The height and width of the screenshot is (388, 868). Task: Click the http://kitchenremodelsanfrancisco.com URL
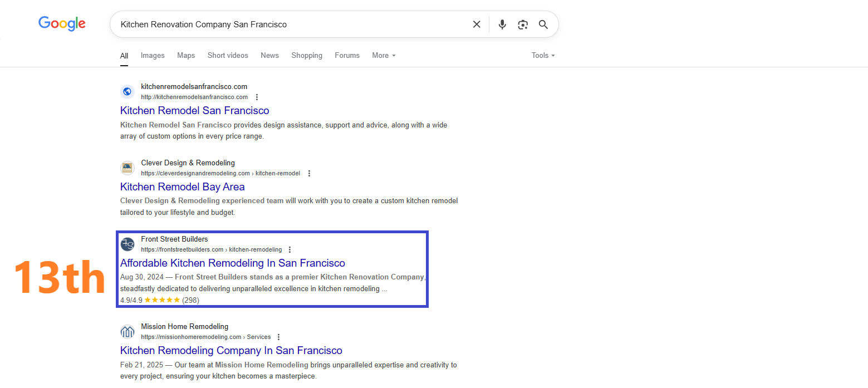(194, 97)
